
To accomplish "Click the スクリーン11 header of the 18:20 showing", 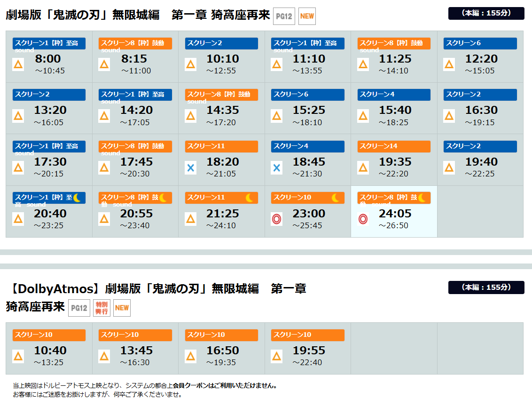I will (221, 146).
